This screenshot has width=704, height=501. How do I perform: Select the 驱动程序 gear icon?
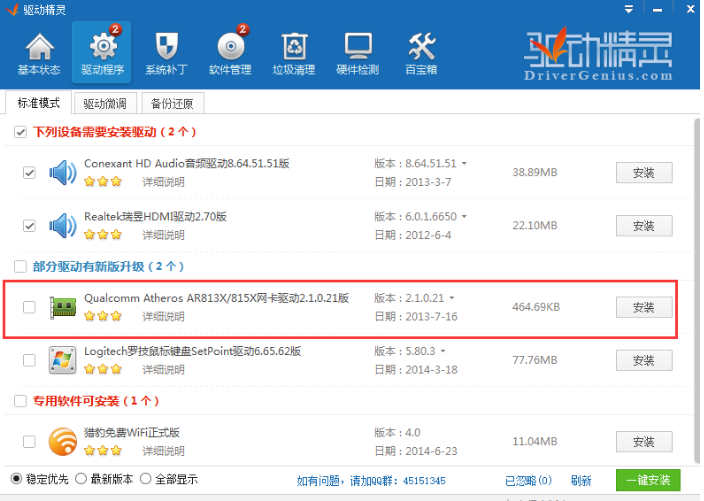coord(103,47)
